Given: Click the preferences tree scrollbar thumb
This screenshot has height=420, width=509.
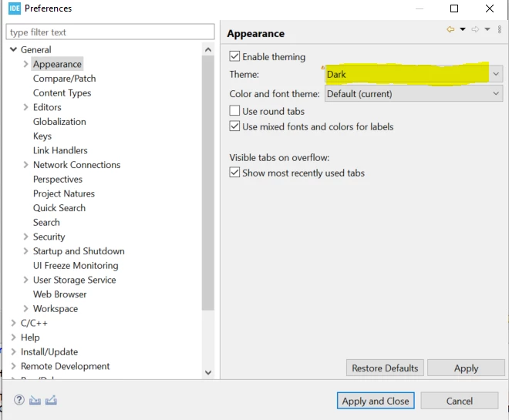Looking at the screenshot, I should (x=207, y=183).
